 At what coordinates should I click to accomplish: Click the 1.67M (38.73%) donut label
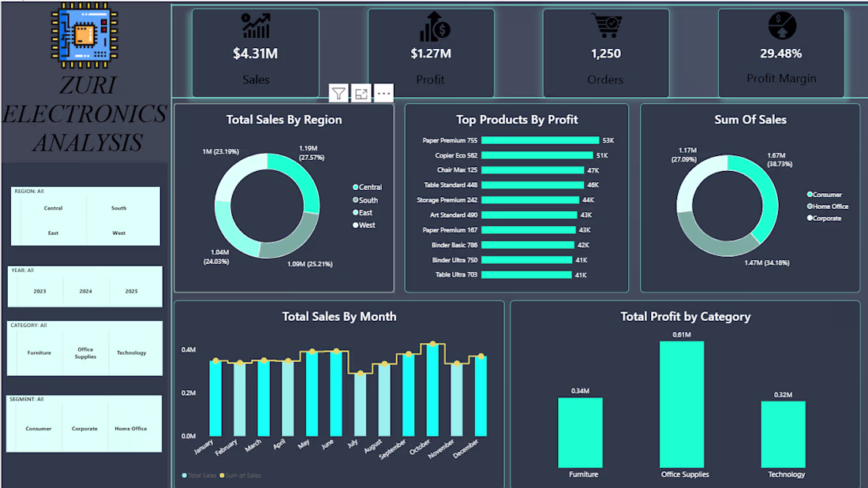780,160
